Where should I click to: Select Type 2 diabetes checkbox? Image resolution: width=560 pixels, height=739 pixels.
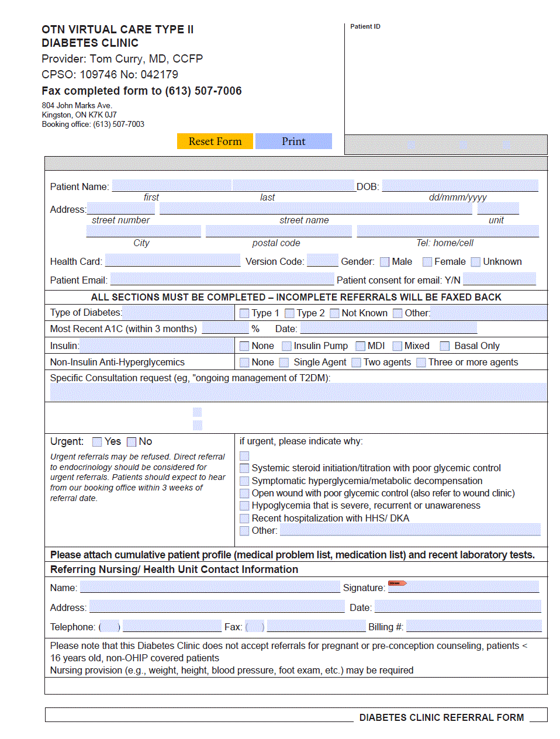pyautogui.click(x=289, y=313)
